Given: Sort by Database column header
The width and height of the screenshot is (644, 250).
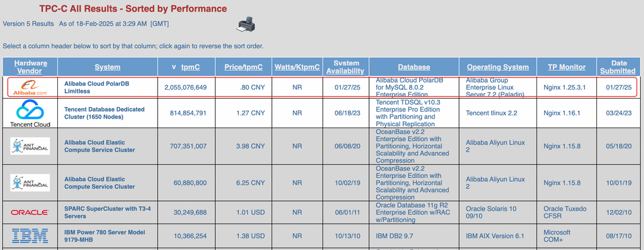Looking at the screenshot, I should coord(414,67).
